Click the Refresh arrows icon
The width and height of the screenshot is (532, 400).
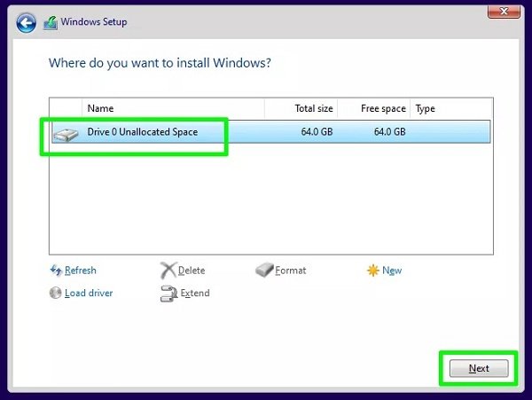click(56, 271)
